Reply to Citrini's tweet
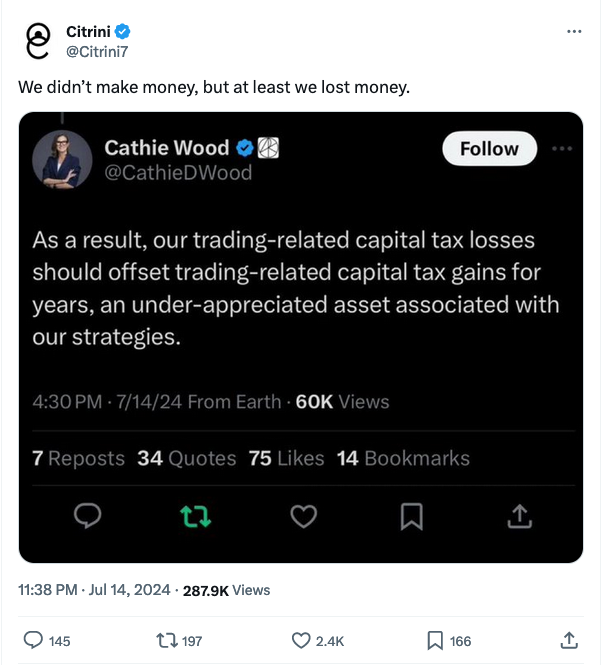601x665 pixels. (x=32, y=640)
